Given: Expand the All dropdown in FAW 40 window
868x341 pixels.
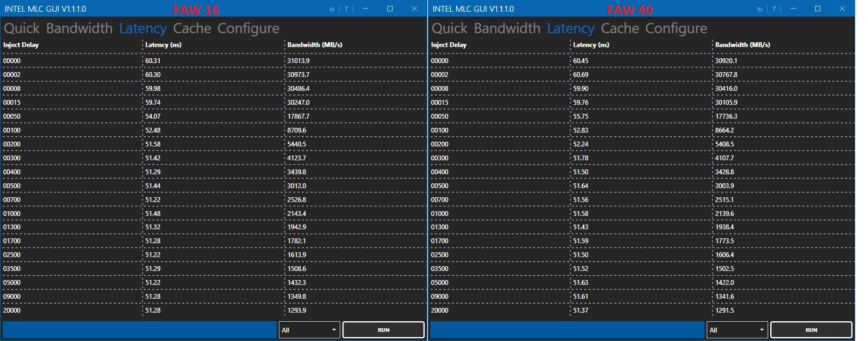Looking at the screenshot, I should 737,330.
